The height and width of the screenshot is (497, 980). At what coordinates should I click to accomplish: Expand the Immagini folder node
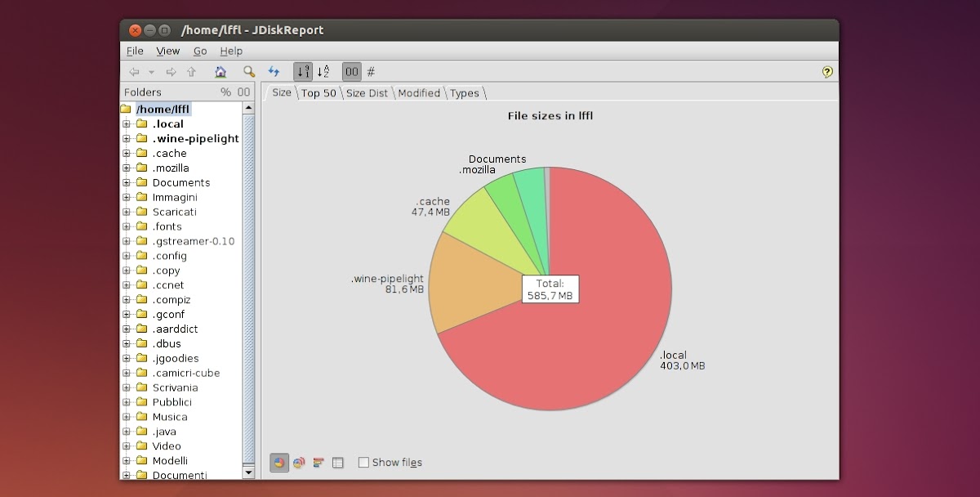(x=127, y=197)
